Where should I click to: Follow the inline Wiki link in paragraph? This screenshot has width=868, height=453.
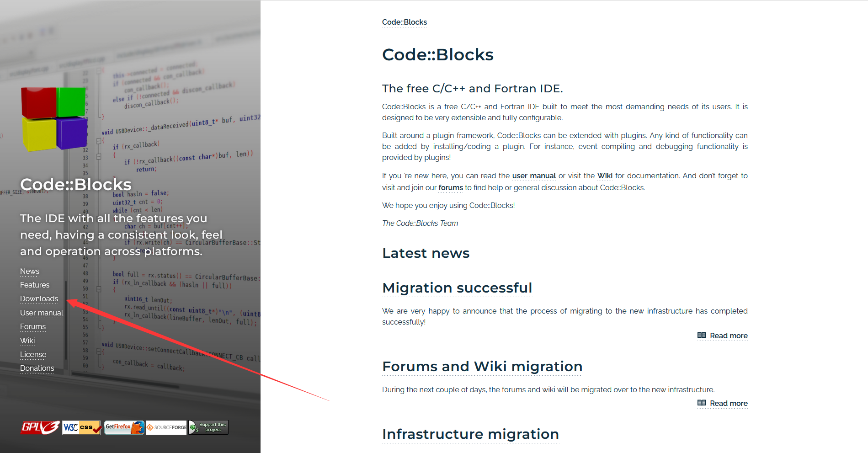tap(605, 176)
